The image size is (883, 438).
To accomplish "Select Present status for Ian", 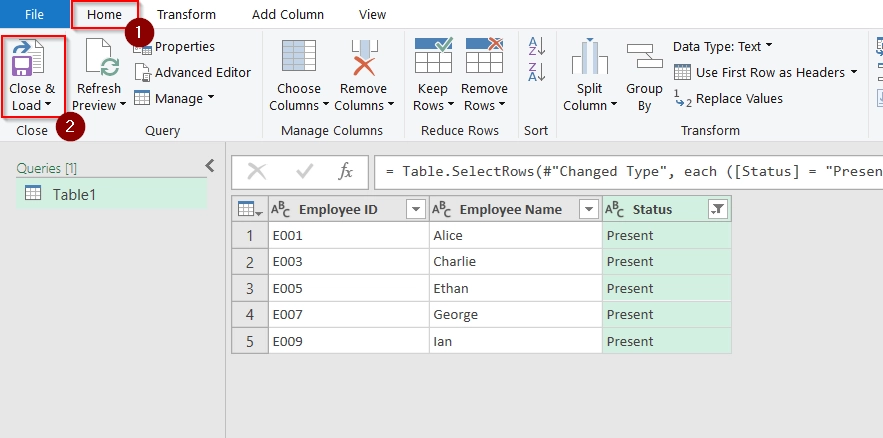I will [x=667, y=341].
